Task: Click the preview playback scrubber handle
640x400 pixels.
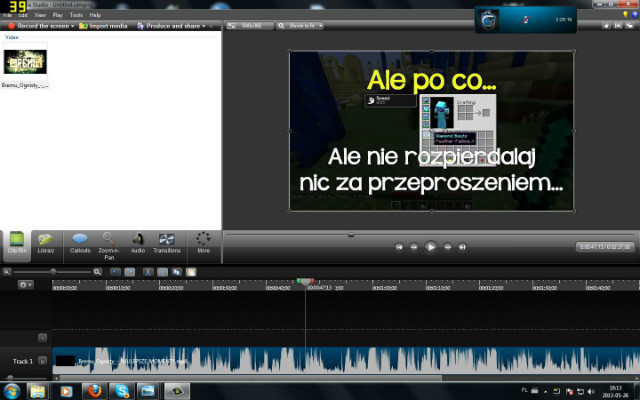Action: click(x=351, y=235)
